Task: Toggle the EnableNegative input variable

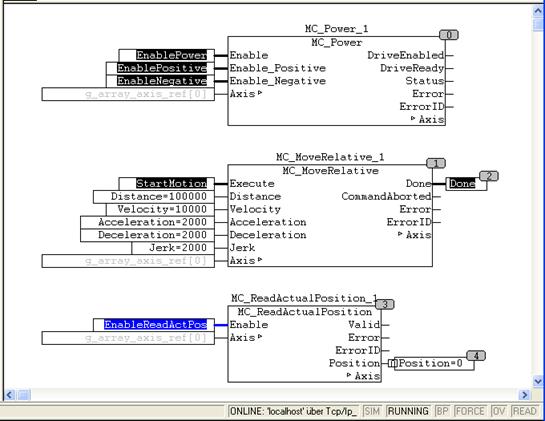Action: (x=160, y=81)
